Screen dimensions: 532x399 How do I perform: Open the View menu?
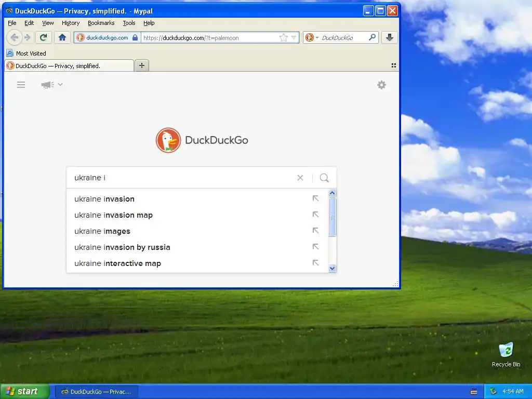(x=48, y=23)
